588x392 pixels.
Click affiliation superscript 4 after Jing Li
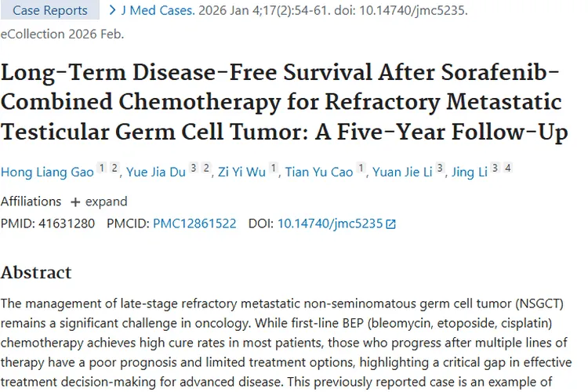click(x=507, y=168)
